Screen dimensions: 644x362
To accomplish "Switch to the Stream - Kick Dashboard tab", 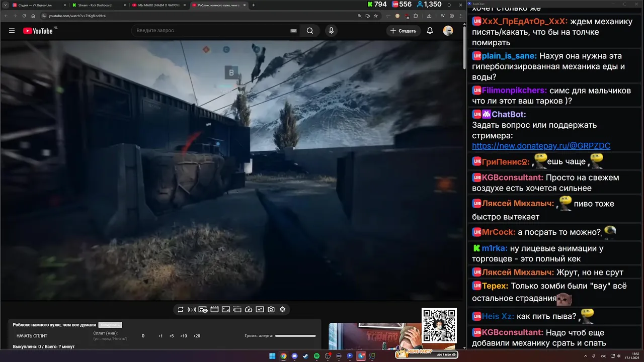I will click(99, 5).
